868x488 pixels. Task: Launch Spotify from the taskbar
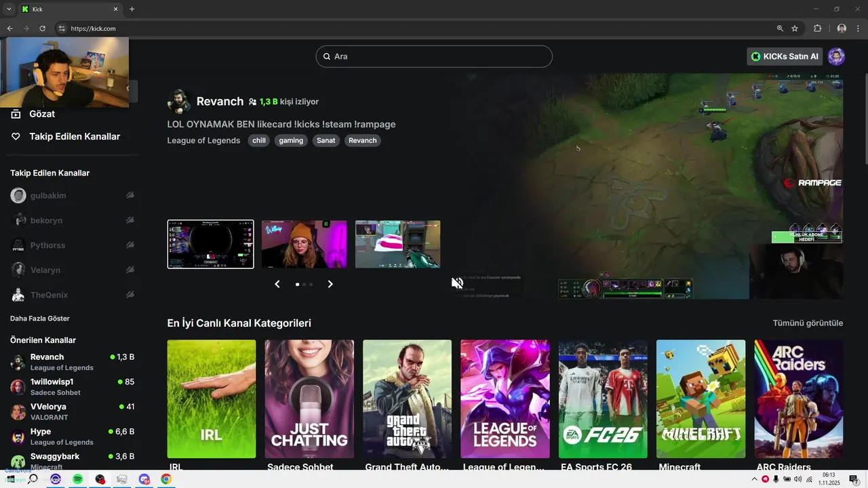point(78,479)
